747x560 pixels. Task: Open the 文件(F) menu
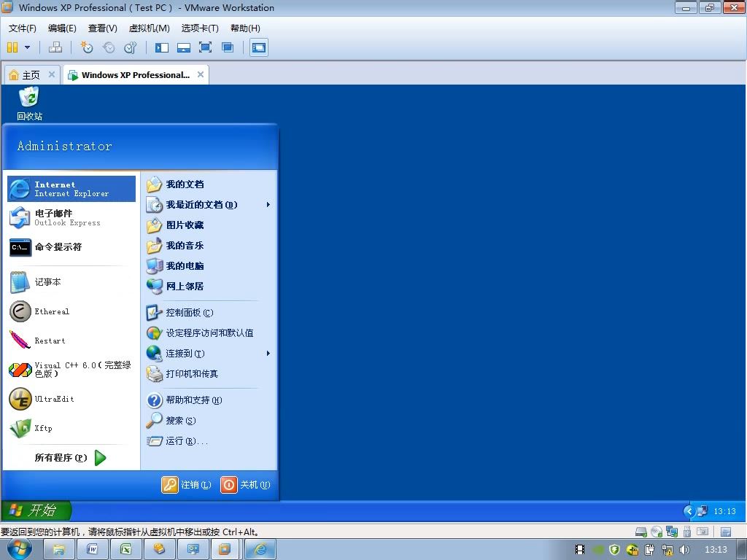tap(23, 28)
